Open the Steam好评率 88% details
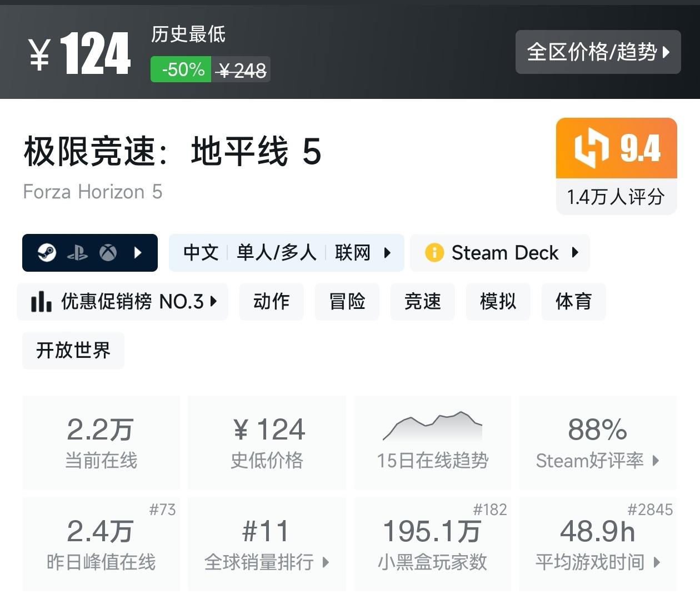This screenshot has height=594, width=700. click(x=598, y=442)
